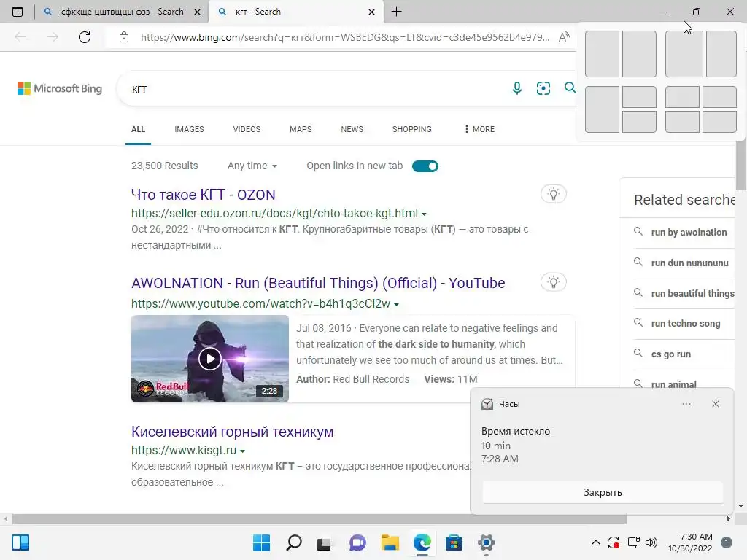
Task: Click the sync update tray icon
Action: click(x=614, y=542)
